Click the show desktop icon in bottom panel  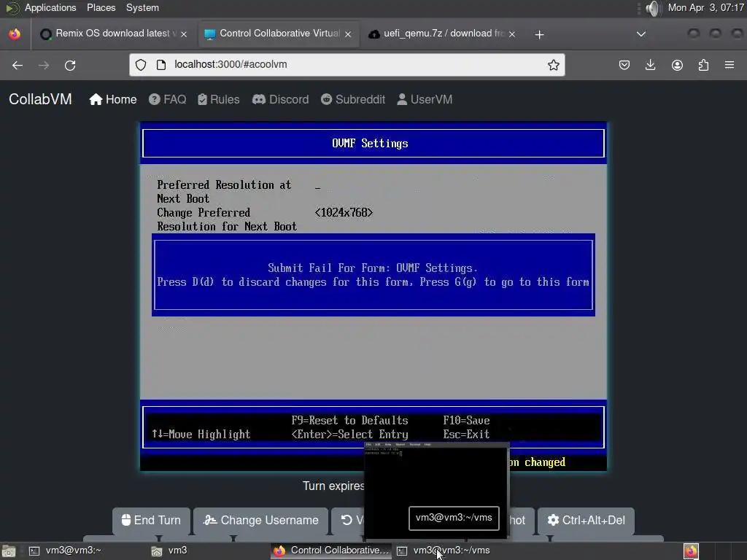tap(9, 551)
